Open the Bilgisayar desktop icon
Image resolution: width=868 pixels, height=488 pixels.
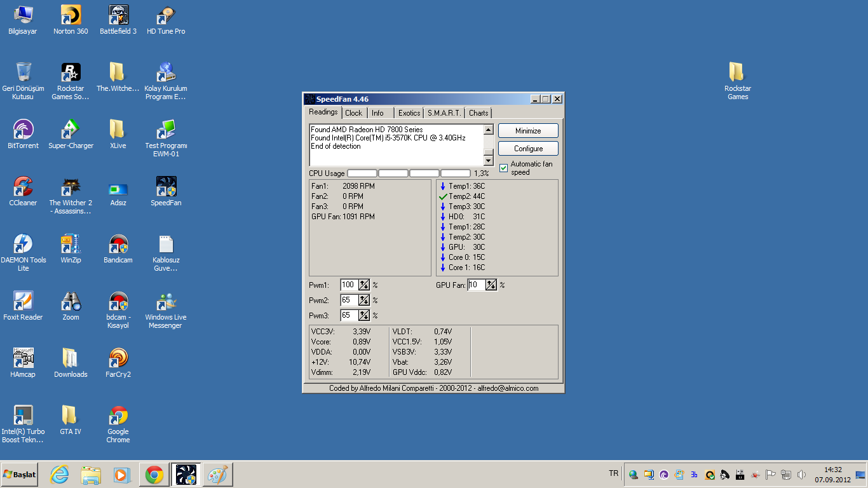23,20
